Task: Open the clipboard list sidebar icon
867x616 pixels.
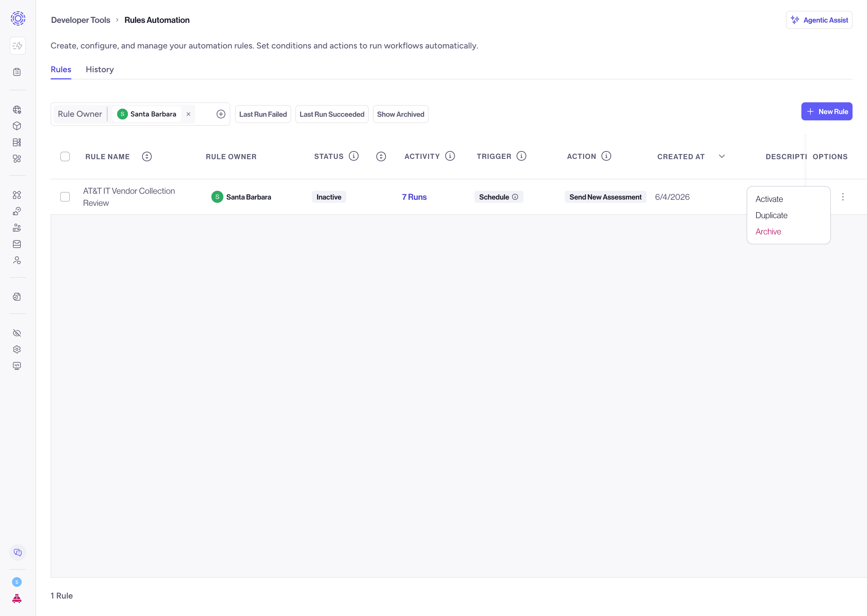Action: coord(17,72)
